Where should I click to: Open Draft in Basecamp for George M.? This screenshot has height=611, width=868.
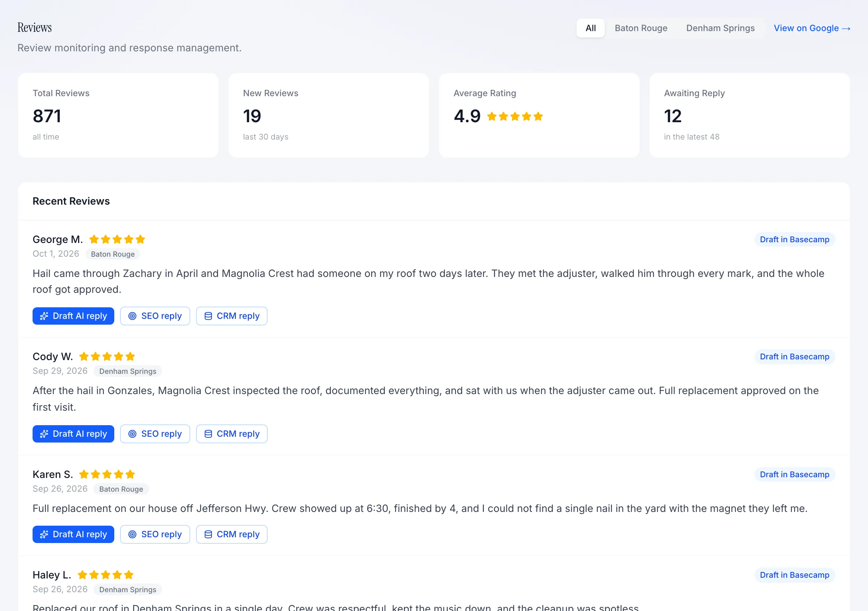point(794,240)
